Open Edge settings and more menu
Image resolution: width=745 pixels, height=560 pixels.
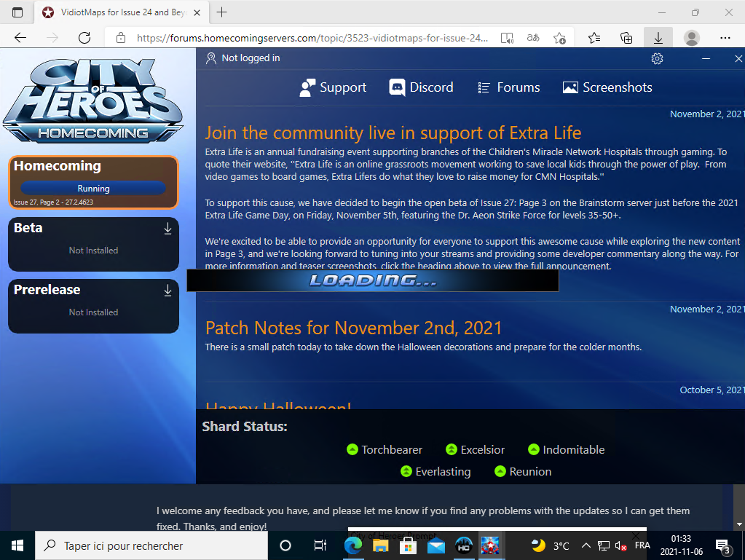pyautogui.click(x=725, y=38)
